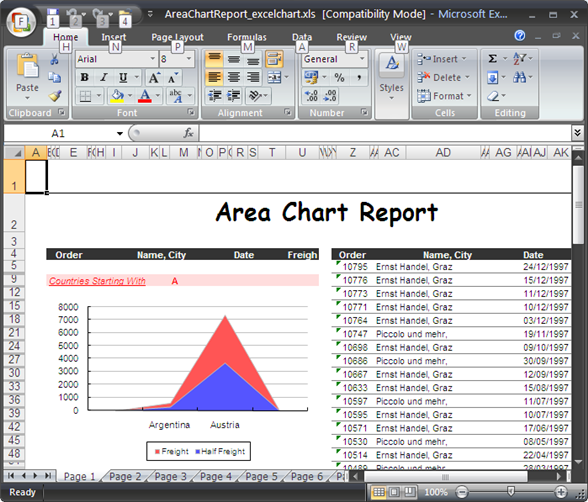Screen dimensions: 588x502
Task: Click the Increase Decimal icon
Action: coord(311,96)
